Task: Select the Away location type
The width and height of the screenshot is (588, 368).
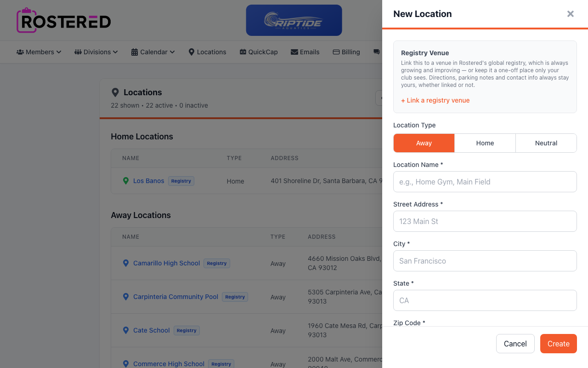Action: pyautogui.click(x=424, y=143)
